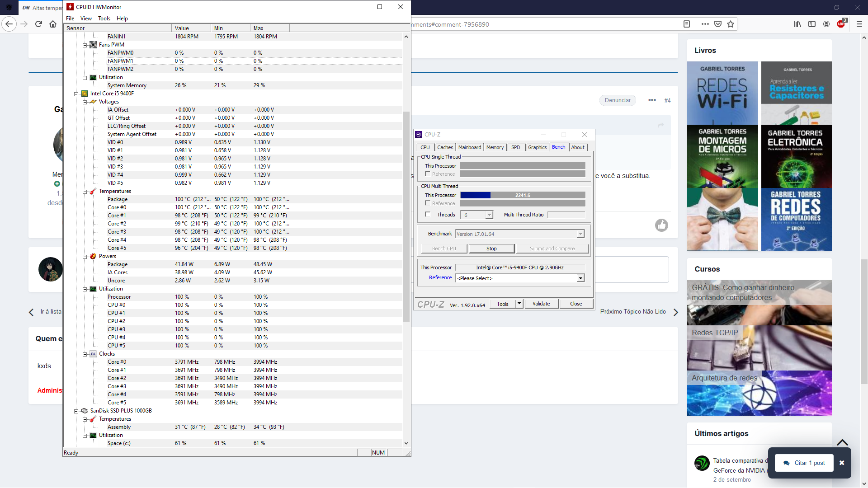Viewport: 868px width, 488px height.
Task: Open the Redes de Computadores book cover
Action: pyautogui.click(x=796, y=220)
